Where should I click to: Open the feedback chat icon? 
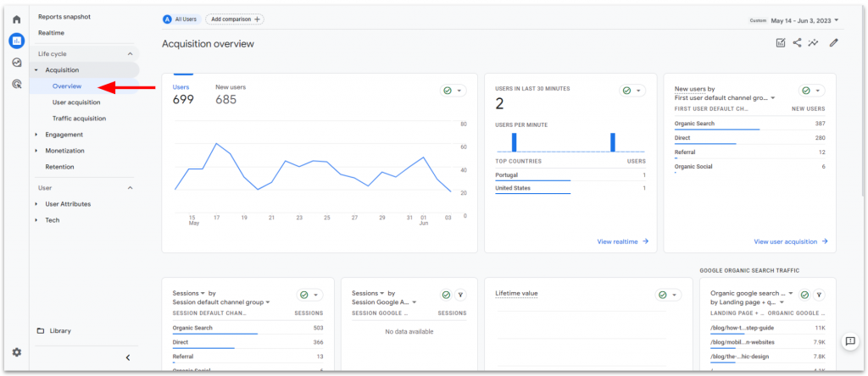click(x=850, y=340)
